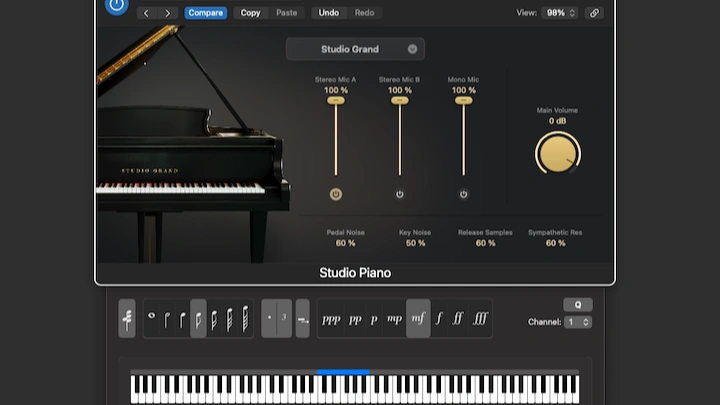720x405 pixels.
Task: Toggle the Mono Mic power button
Action: [463, 194]
